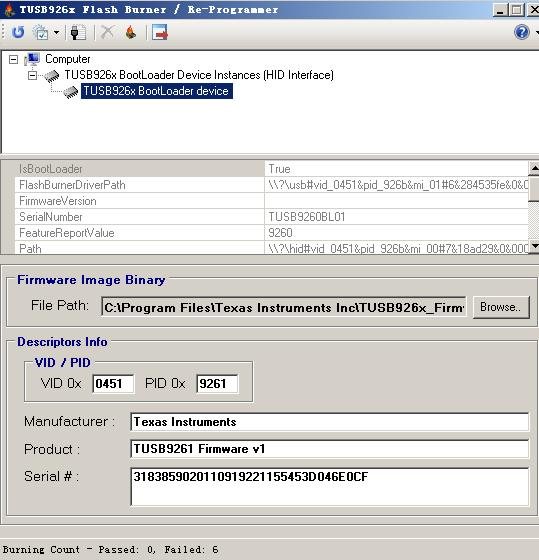Click the Browse.. button
This screenshot has width=539, height=560.
501,307
